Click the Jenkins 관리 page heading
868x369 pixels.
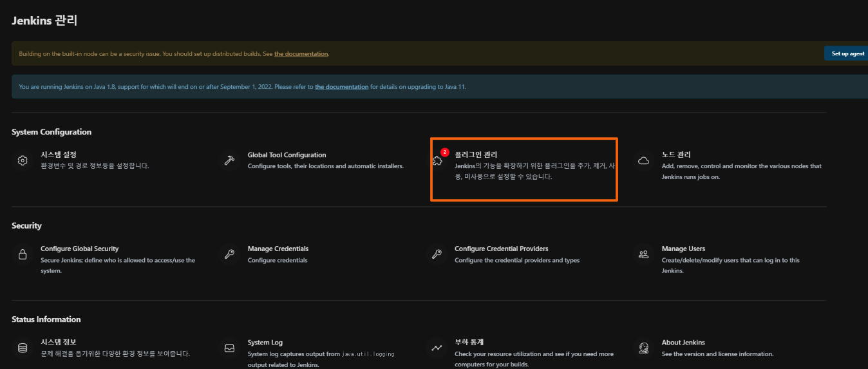pos(44,21)
